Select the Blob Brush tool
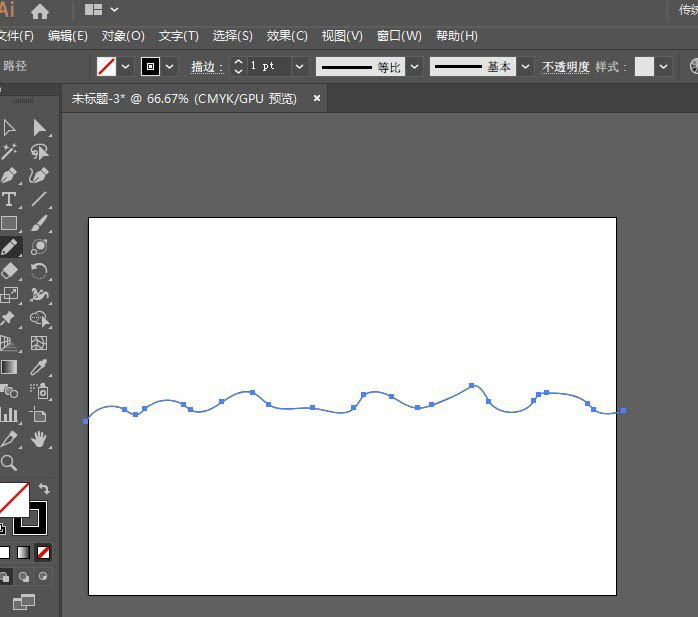 (39, 247)
